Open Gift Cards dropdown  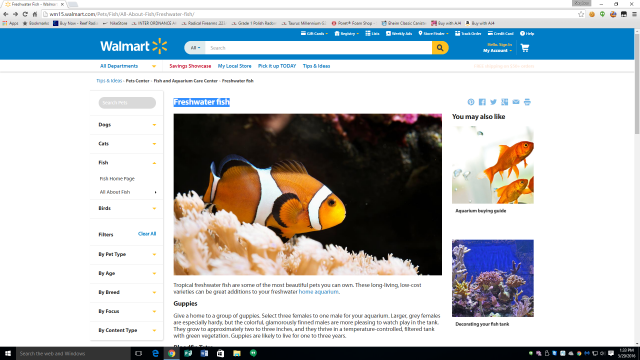(314, 33)
